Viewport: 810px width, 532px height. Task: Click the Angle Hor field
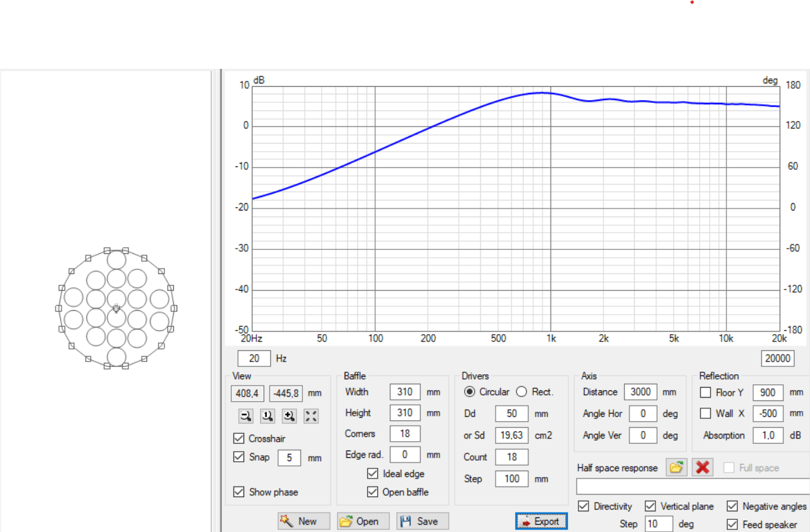643,414
